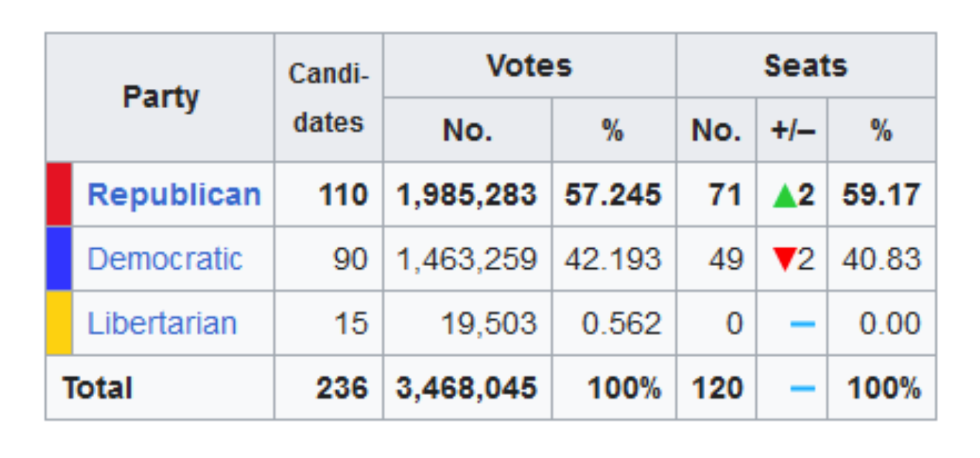Click the seats +/– subheader
This screenshot has height=458, width=980.
[x=792, y=130]
